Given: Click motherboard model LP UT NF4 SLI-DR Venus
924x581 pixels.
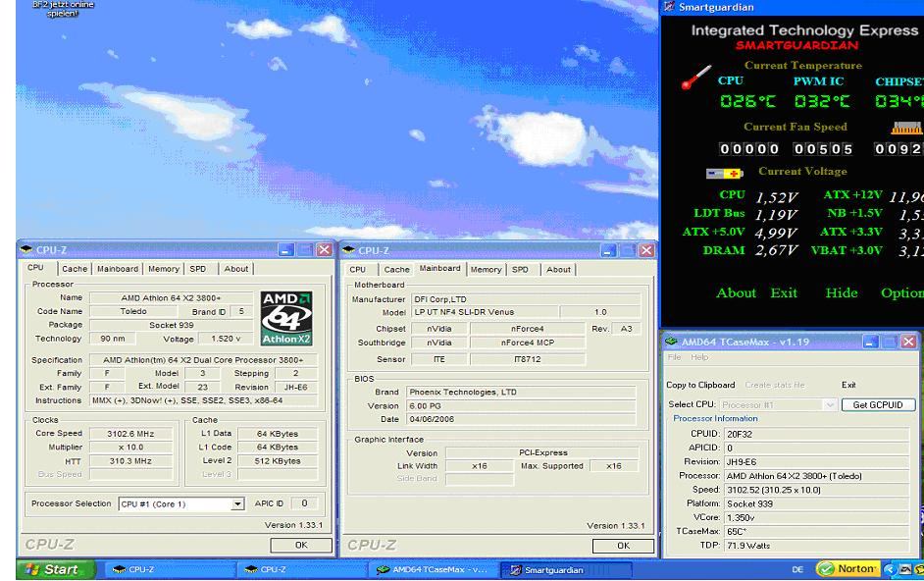Looking at the screenshot, I should point(484,312).
